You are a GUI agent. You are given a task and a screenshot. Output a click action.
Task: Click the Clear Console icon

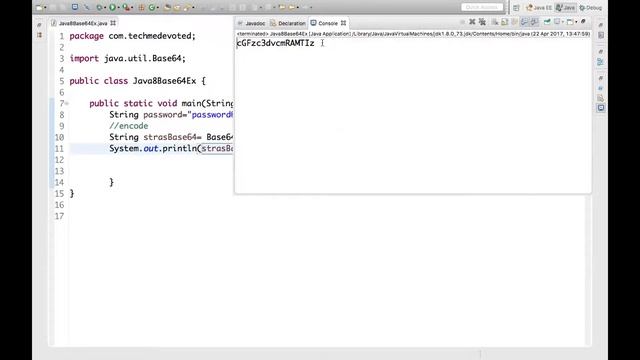click(x=495, y=22)
